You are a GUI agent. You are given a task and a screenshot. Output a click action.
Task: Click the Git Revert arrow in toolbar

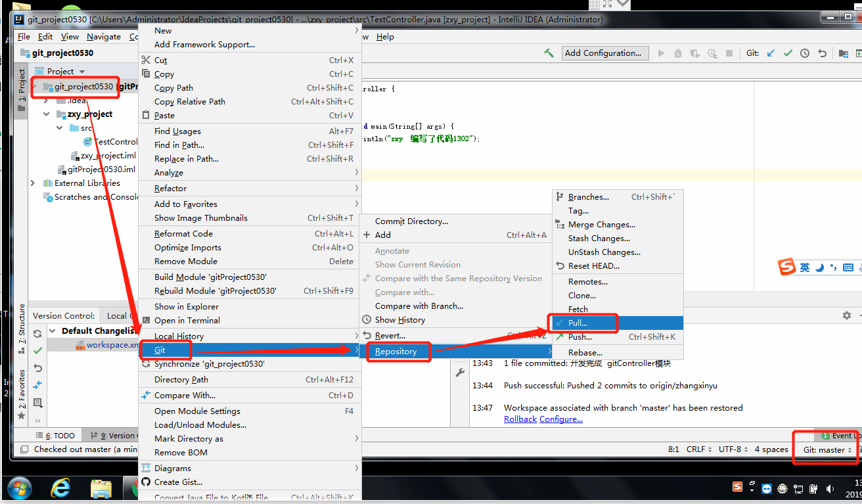822,53
